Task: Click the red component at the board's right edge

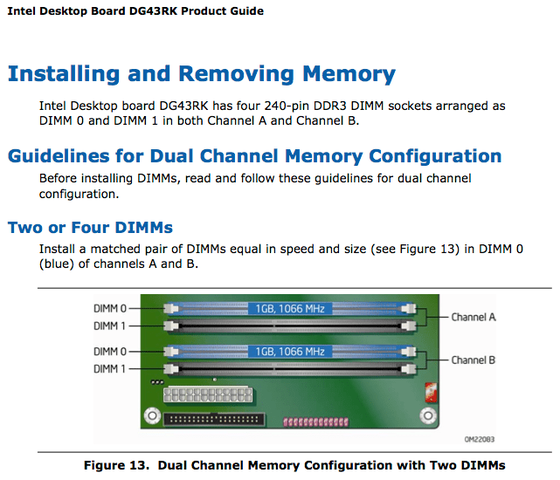Action: 431,392
